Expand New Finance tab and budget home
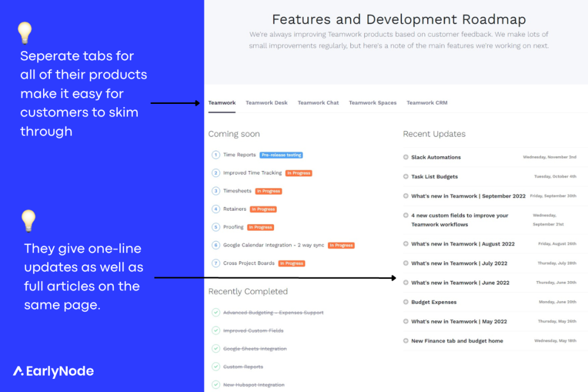Viewport: 588px width, 392px height. point(406,341)
